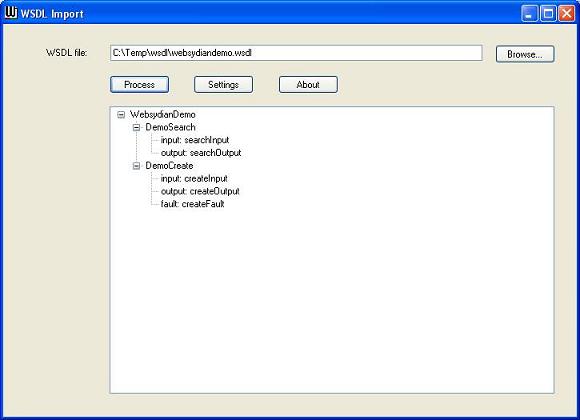The height and width of the screenshot is (420, 580).
Task: Select the DemoSearch operation
Action: pos(170,127)
